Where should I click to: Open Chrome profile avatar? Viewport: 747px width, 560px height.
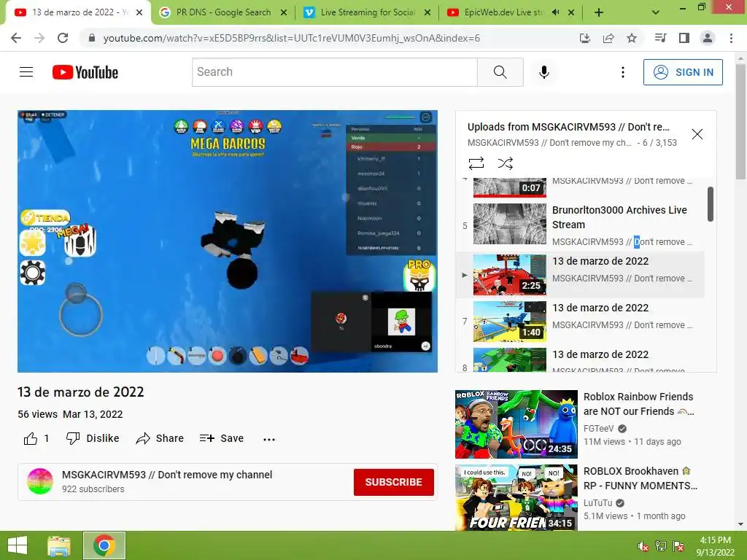click(x=708, y=38)
